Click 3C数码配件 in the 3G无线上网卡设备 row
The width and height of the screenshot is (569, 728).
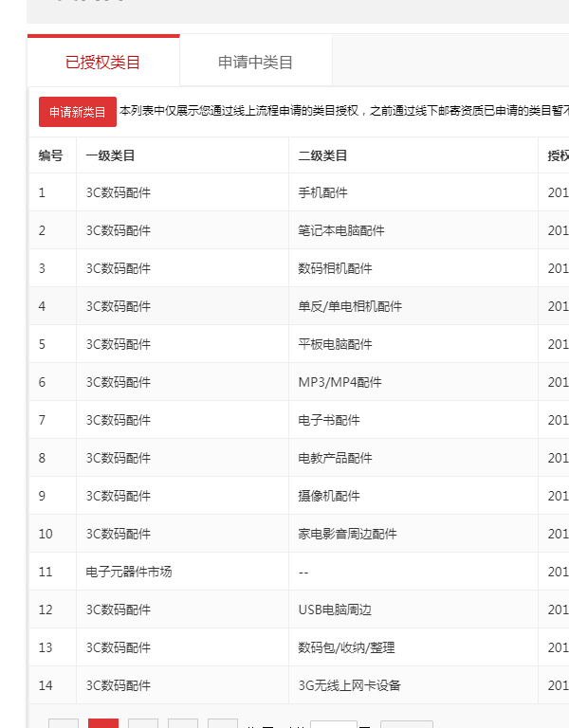coord(119,685)
